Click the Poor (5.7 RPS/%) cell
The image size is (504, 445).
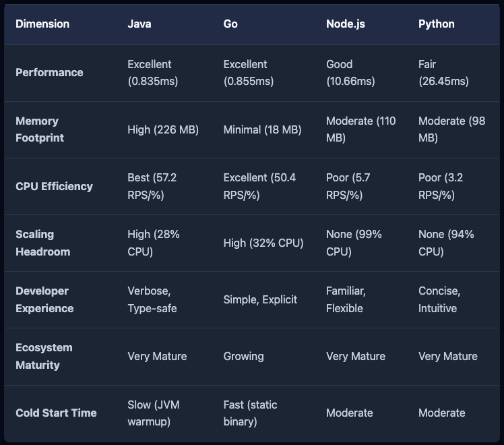click(348, 186)
